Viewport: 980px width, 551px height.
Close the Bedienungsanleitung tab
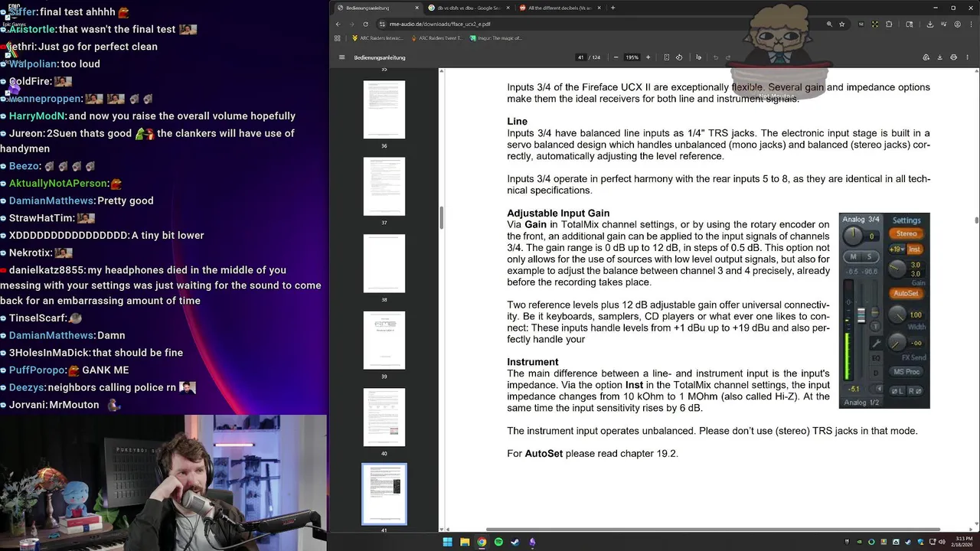(417, 8)
